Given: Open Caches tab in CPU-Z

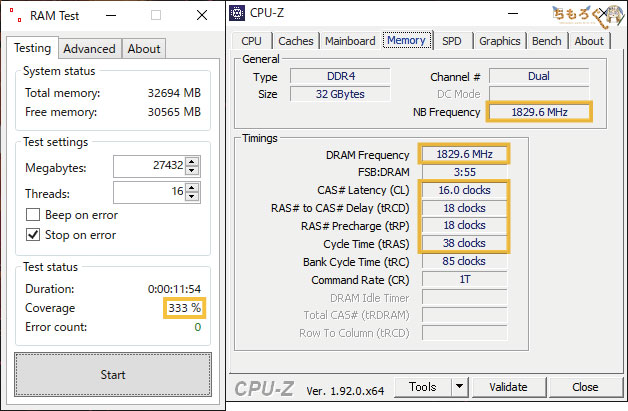Looking at the screenshot, I should 296,41.
